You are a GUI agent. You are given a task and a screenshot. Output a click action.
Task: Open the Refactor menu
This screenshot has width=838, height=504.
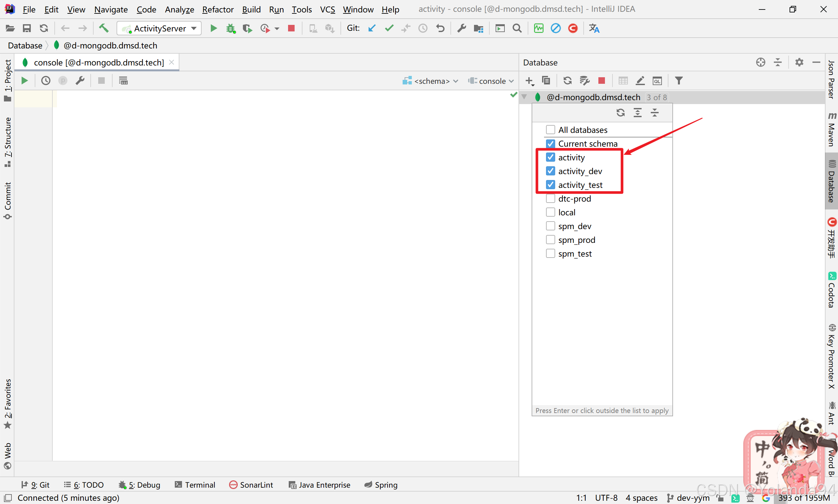[218, 9]
